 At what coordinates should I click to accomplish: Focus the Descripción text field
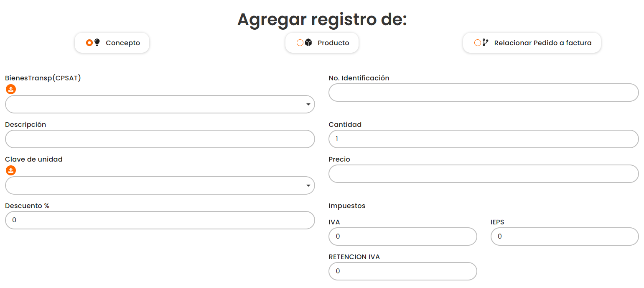point(160,139)
